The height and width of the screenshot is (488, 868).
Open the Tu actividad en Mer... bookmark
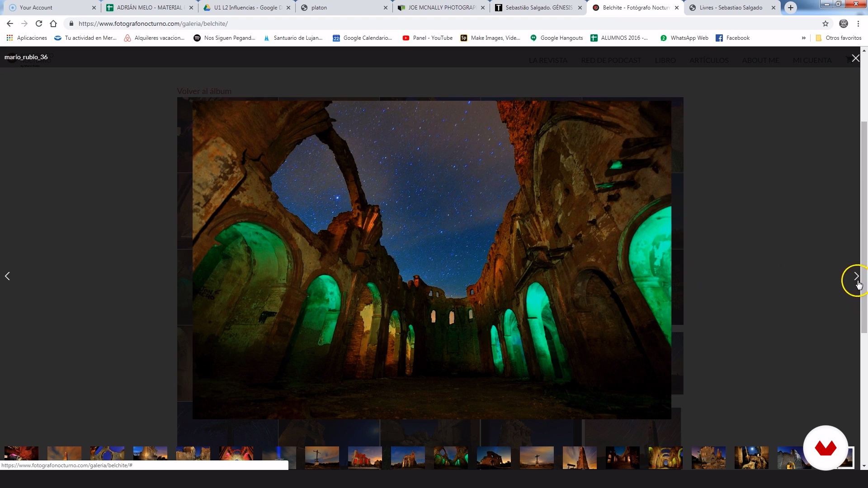[x=85, y=38]
